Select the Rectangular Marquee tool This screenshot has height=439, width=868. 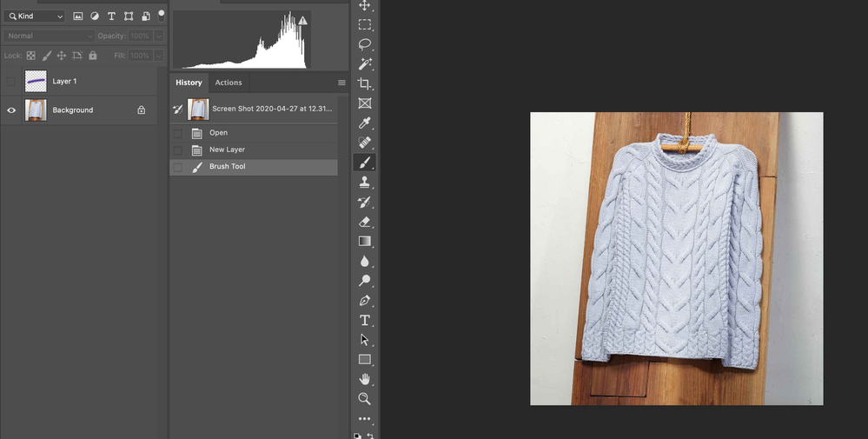point(364,24)
